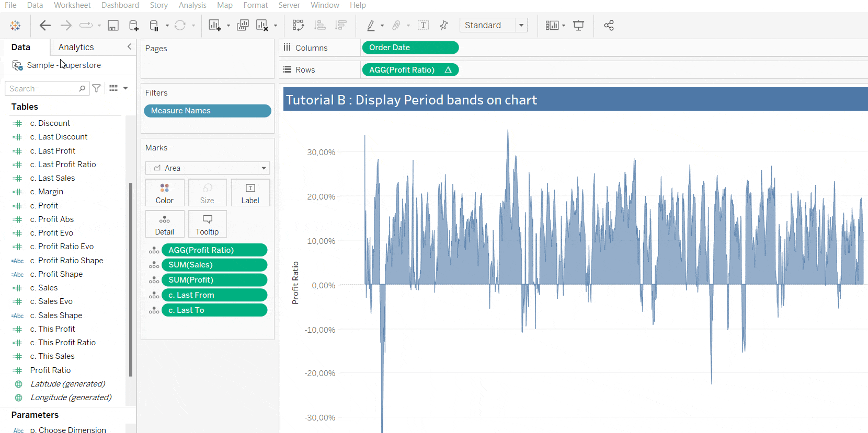Collapse the Data pane sidebar
Viewport: 868px width, 433px height.
coord(129,47)
